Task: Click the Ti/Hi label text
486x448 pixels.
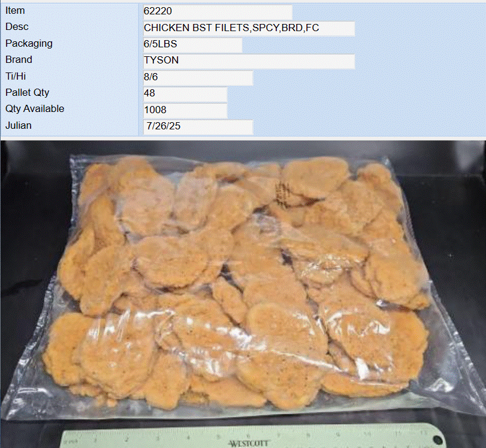Action: 16,76
